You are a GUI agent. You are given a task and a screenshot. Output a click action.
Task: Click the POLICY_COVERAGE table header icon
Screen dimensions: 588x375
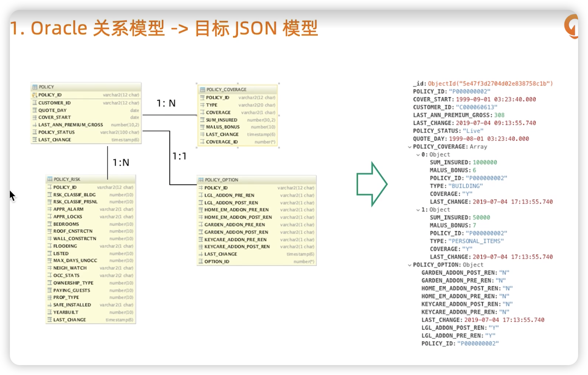(203, 90)
